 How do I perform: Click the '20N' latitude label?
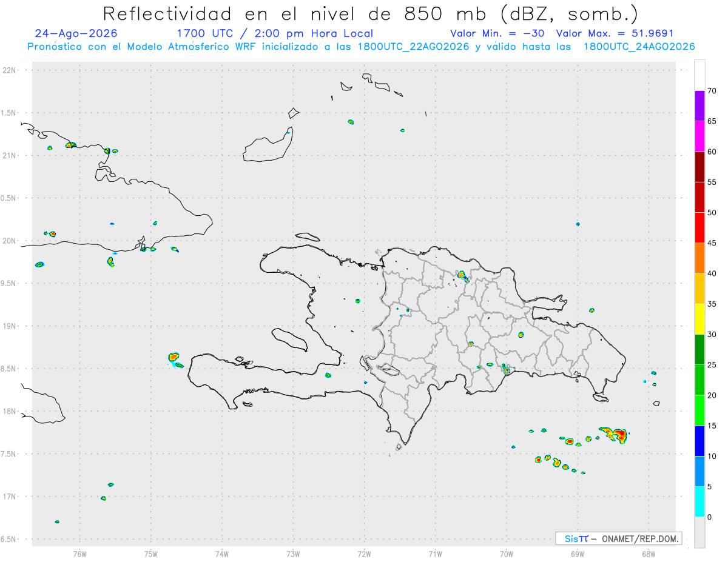point(10,241)
